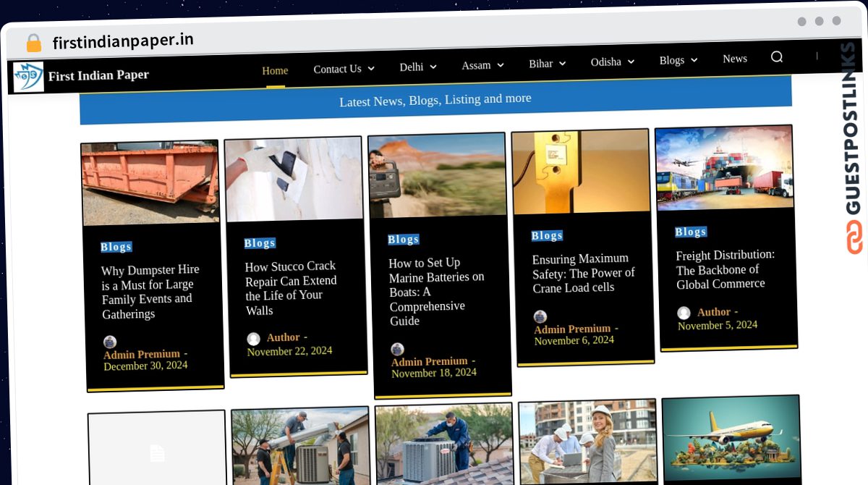
Task: Click the First Indian Paper site title
Action: click(98, 75)
